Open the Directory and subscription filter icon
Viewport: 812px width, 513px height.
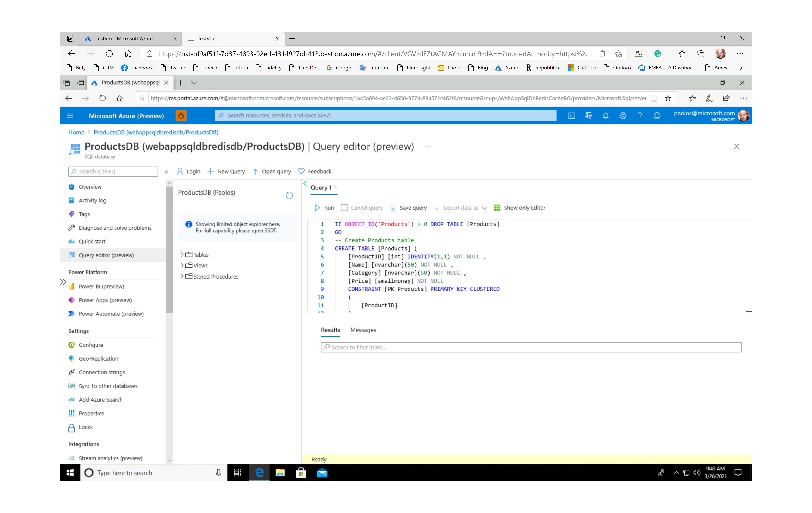(x=588, y=116)
